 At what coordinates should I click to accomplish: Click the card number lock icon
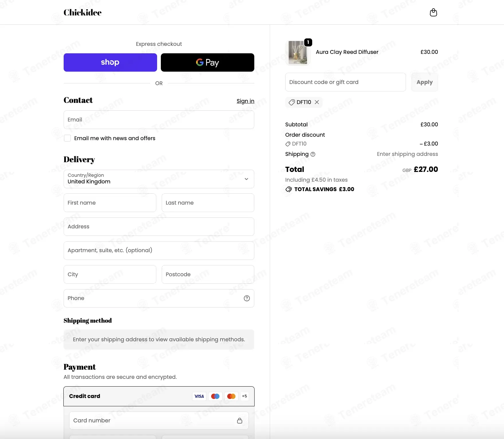click(x=240, y=420)
